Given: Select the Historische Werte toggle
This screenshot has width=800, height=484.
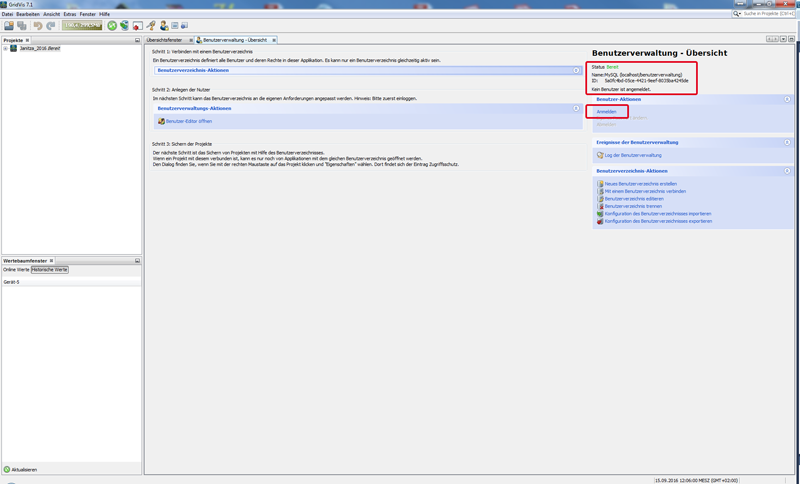Looking at the screenshot, I should (50, 270).
